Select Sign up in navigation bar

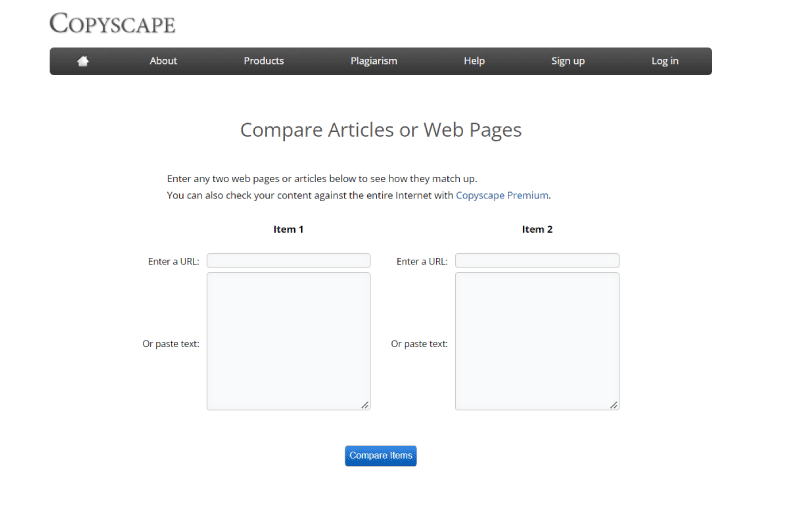[568, 61]
